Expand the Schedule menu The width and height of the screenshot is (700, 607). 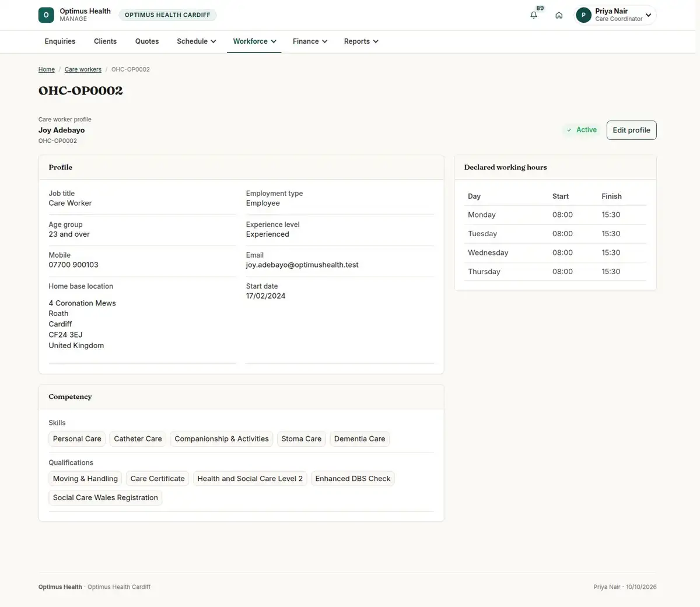(197, 41)
